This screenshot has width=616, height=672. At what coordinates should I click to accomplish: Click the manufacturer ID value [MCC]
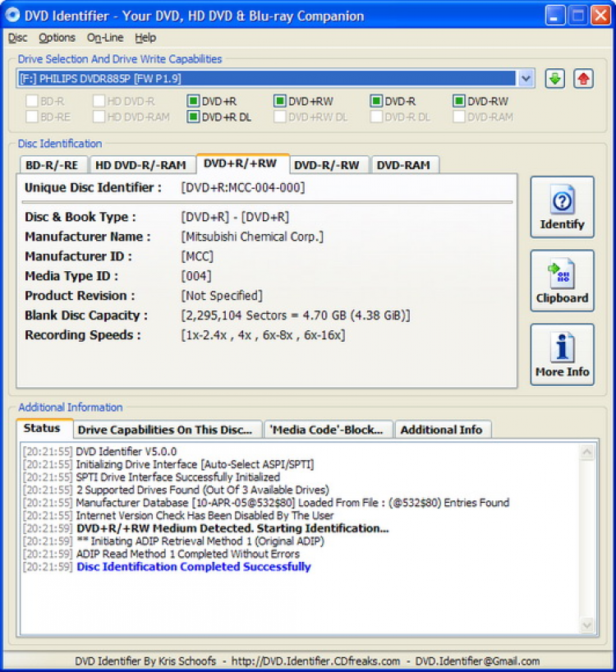(x=197, y=256)
